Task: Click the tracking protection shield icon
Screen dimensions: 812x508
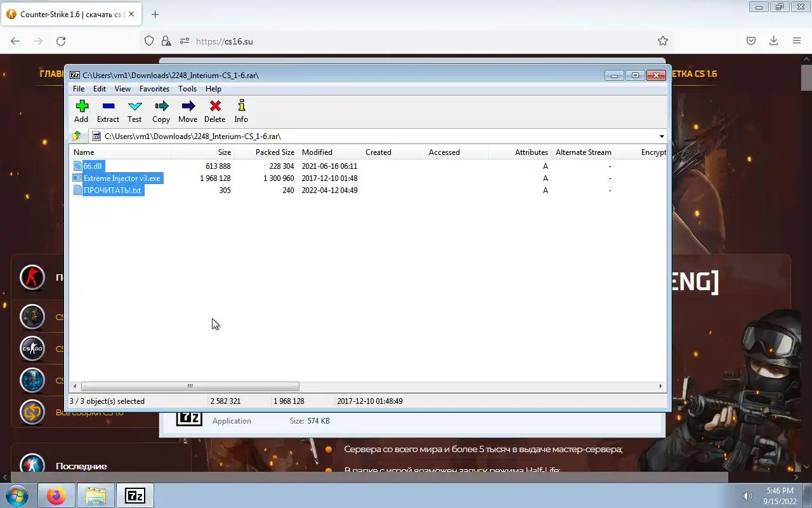Action: pos(149,41)
